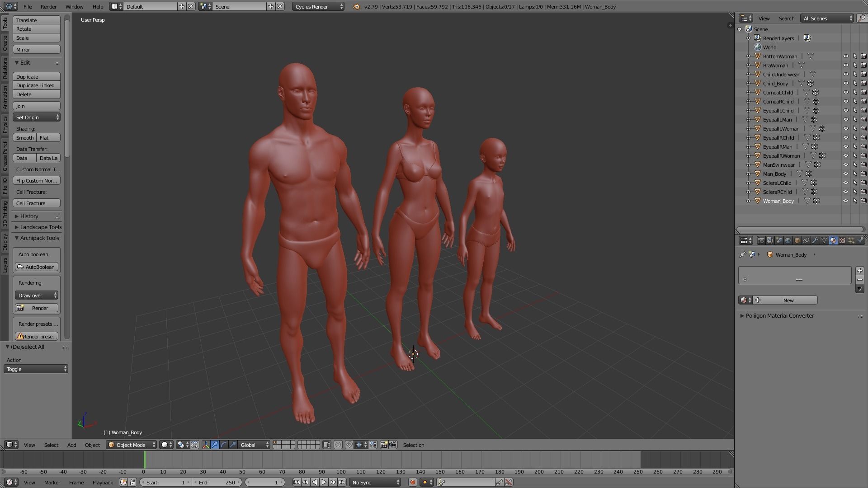Open the Constraints properties tab chain icon

click(806, 240)
